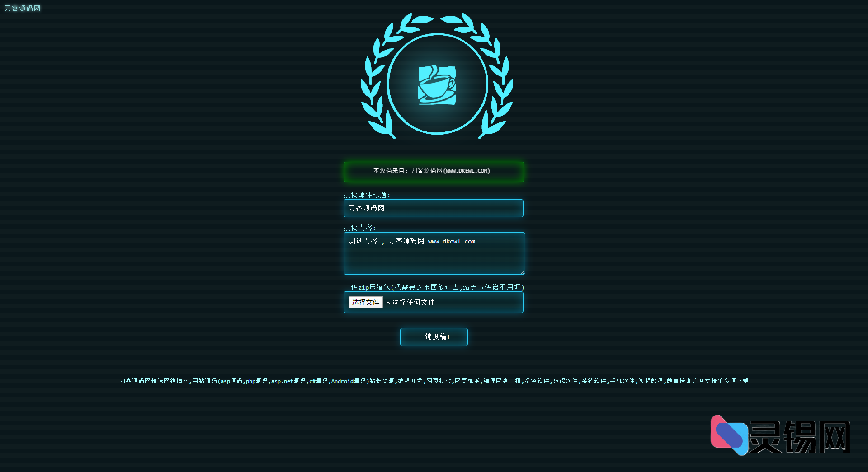Click www.dkewl.com text inside content box
This screenshot has width=868, height=472.
click(x=451, y=242)
